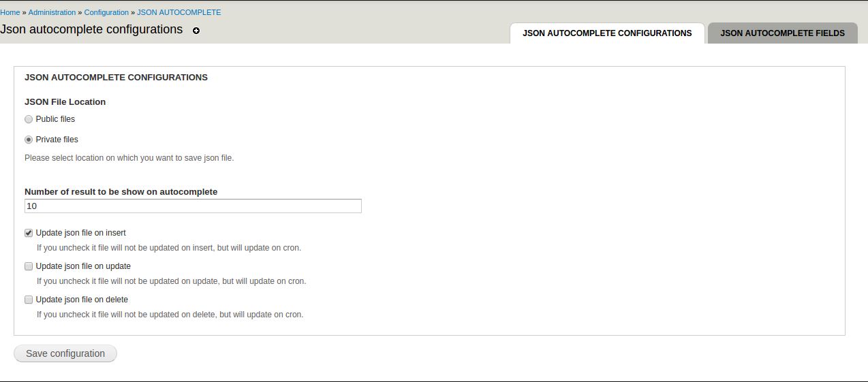Open the JSON Autocomplete Configurations tab
The image size is (868, 382).
pos(606,33)
